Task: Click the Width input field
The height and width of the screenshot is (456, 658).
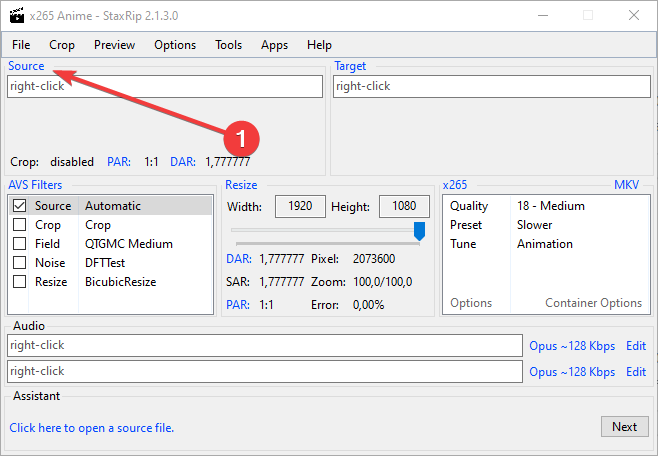Action: [x=300, y=206]
